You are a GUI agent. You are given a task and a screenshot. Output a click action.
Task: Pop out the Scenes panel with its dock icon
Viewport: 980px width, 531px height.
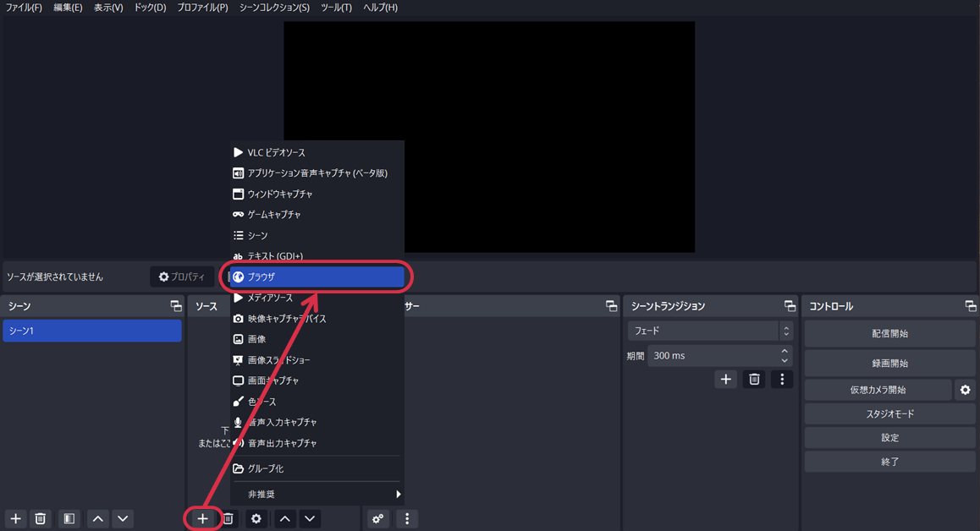174,306
